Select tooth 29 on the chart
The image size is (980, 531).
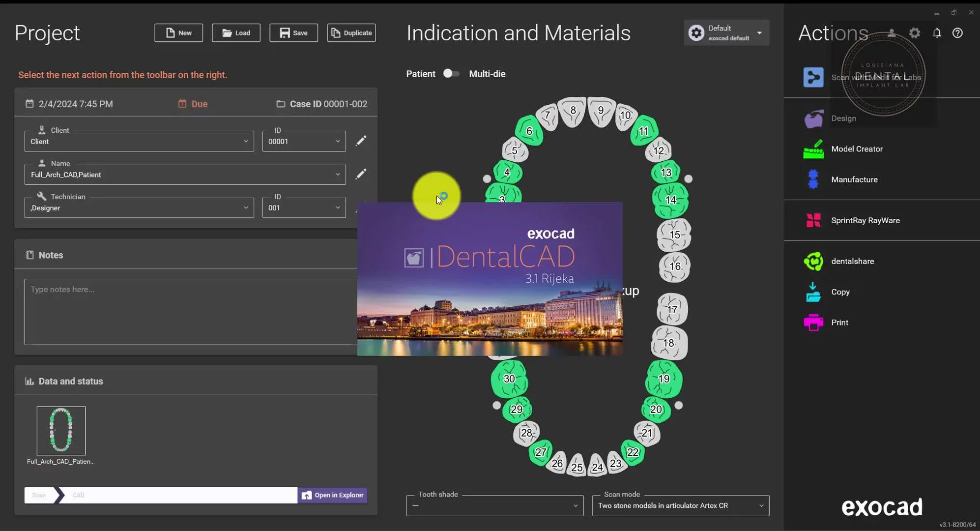(517, 409)
